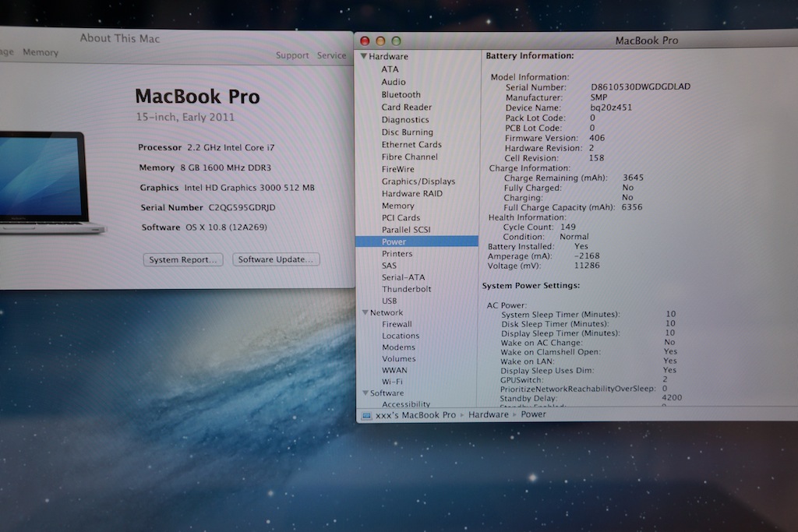This screenshot has width=798, height=532.
Task: Click Power in the bottom path bar
Action: [x=533, y=414]
